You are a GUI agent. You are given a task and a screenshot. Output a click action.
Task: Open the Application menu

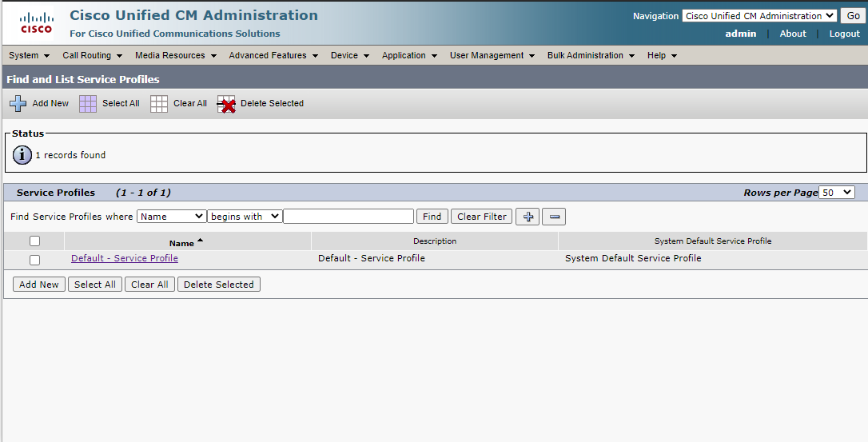409,55
